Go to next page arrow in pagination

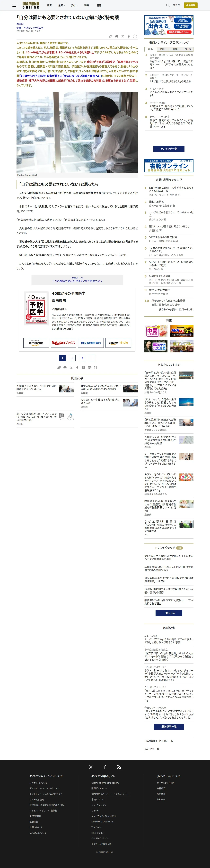(x=92, y=358)
